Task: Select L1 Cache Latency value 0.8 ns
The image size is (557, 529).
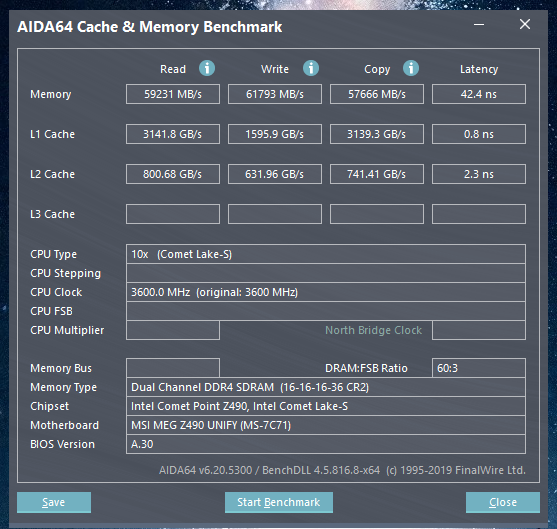Action: tap(479, 134)
